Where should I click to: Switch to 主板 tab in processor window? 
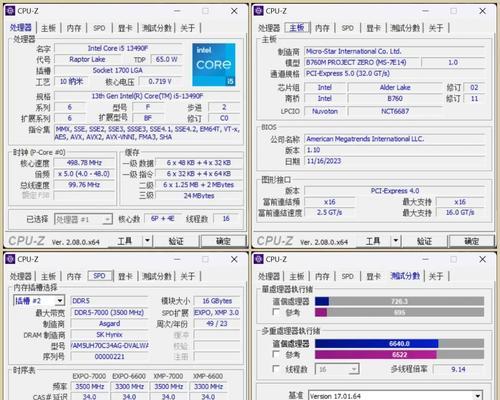pos(48,28)
